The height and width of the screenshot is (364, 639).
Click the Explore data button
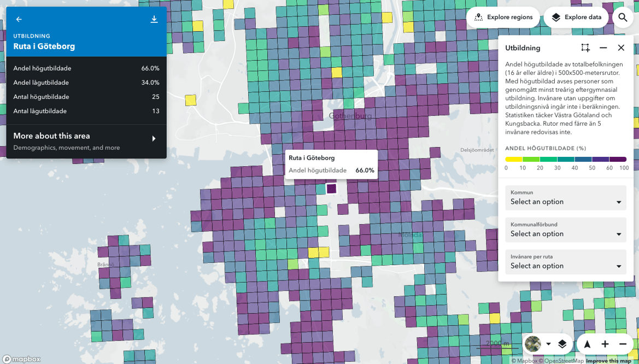(576, 17)
